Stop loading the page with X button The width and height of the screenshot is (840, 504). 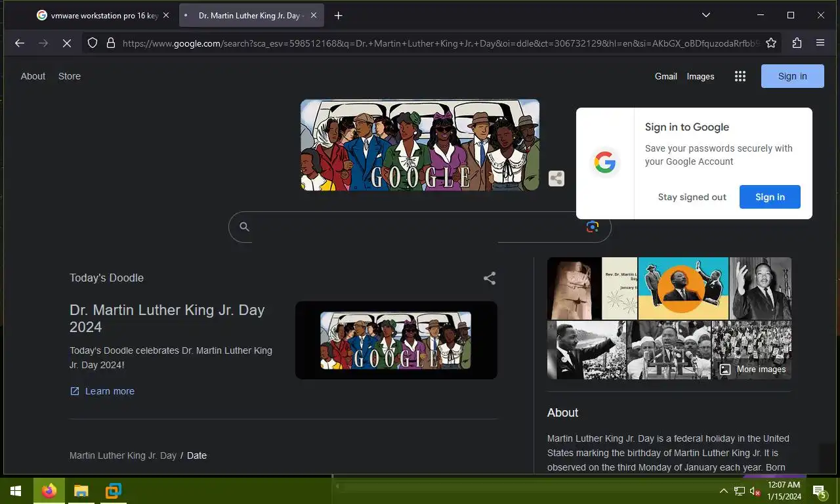click(x=66, y=43)
